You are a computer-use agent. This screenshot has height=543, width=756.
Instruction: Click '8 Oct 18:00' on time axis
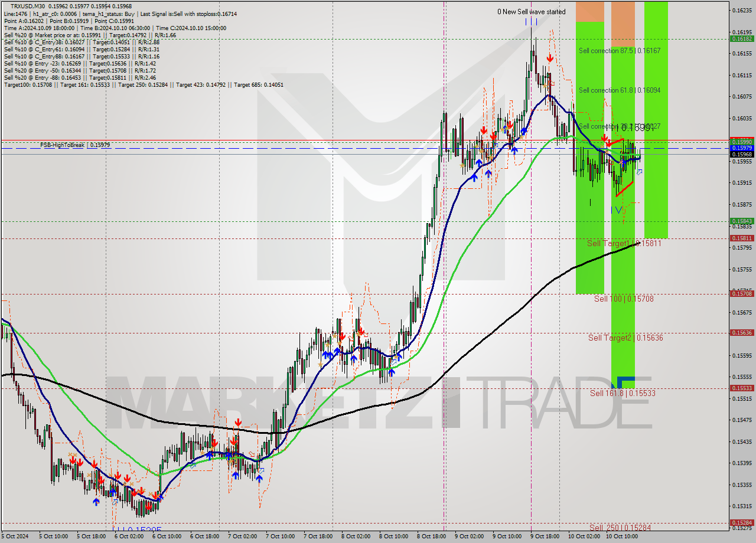click(x=432, y=537)
